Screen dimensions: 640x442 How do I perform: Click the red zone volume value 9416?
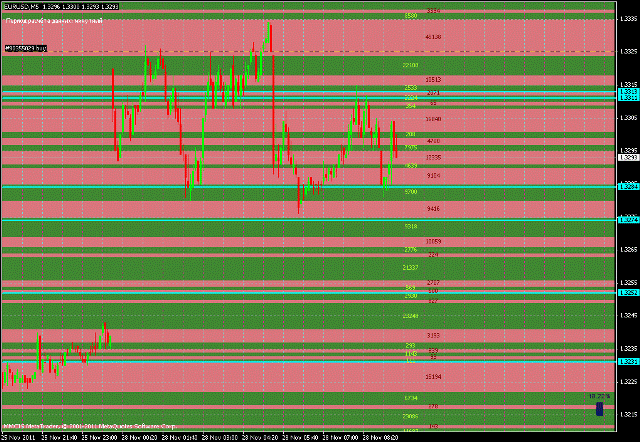433,209
